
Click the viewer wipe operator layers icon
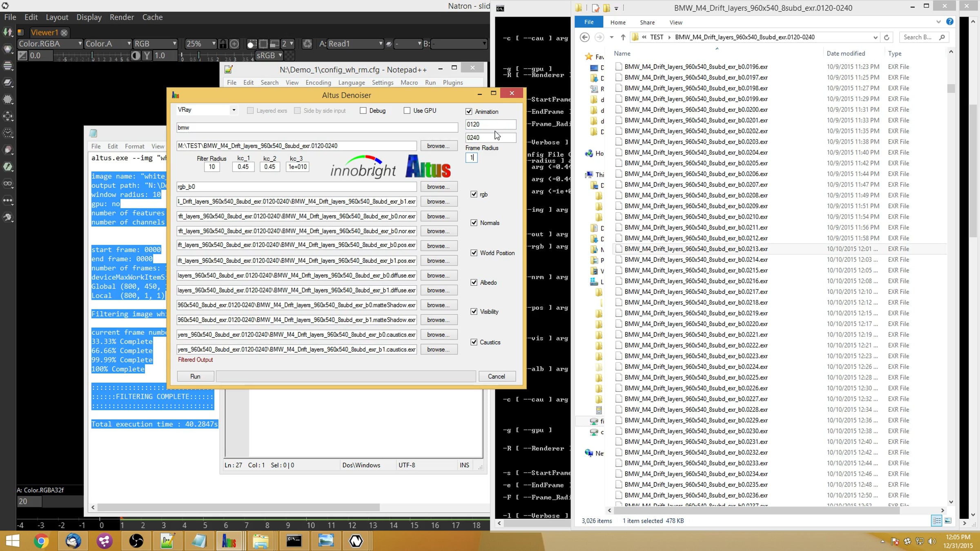389,44
